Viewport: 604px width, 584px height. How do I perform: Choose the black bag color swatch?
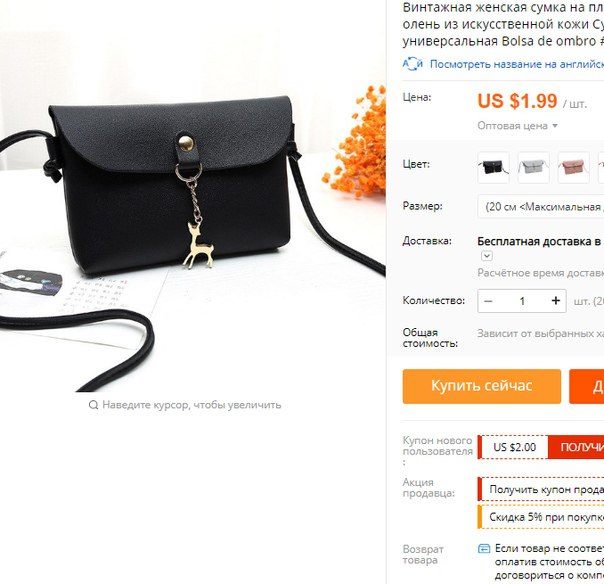493,168
